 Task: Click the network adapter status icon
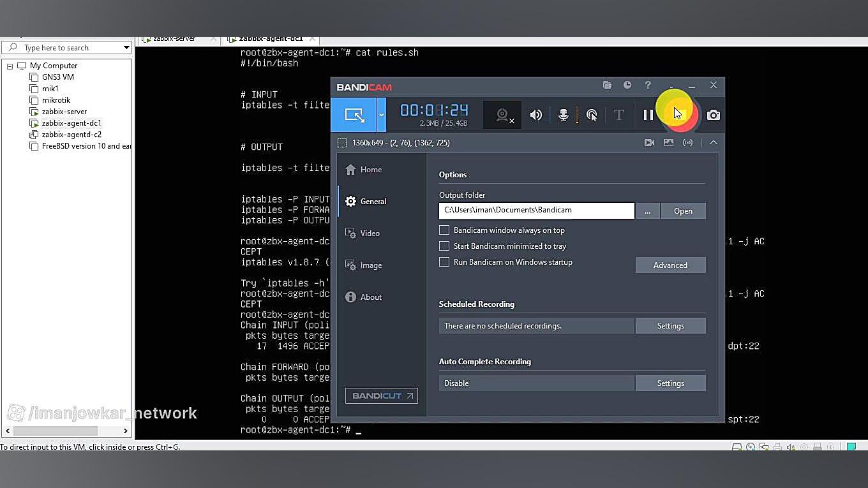[x=764, y=447]
